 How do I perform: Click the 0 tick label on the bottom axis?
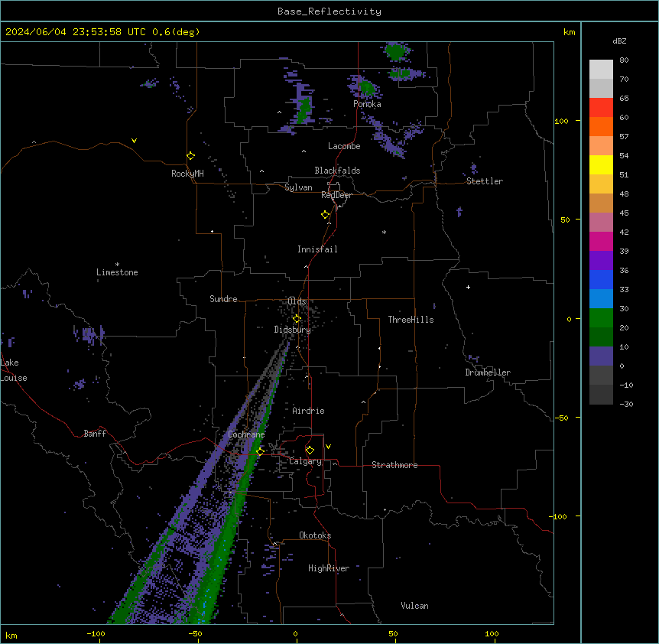[295, 633]
